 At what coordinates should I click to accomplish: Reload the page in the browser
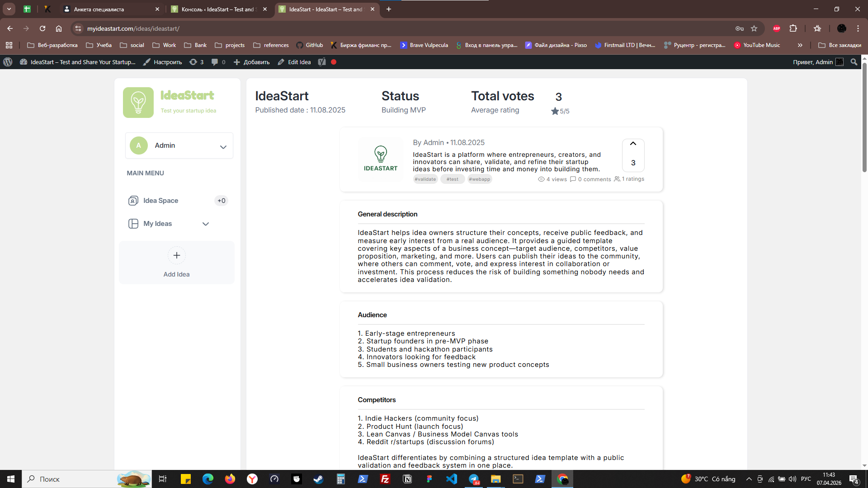click(42, 28)
